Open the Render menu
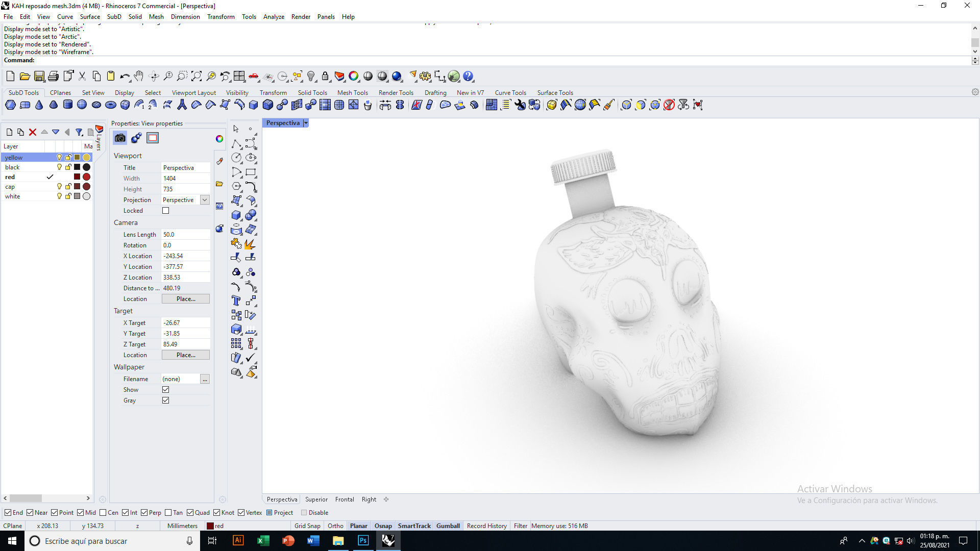Image resolution: width=980 pixels, height=551 pixels. [x=301, y=17]
